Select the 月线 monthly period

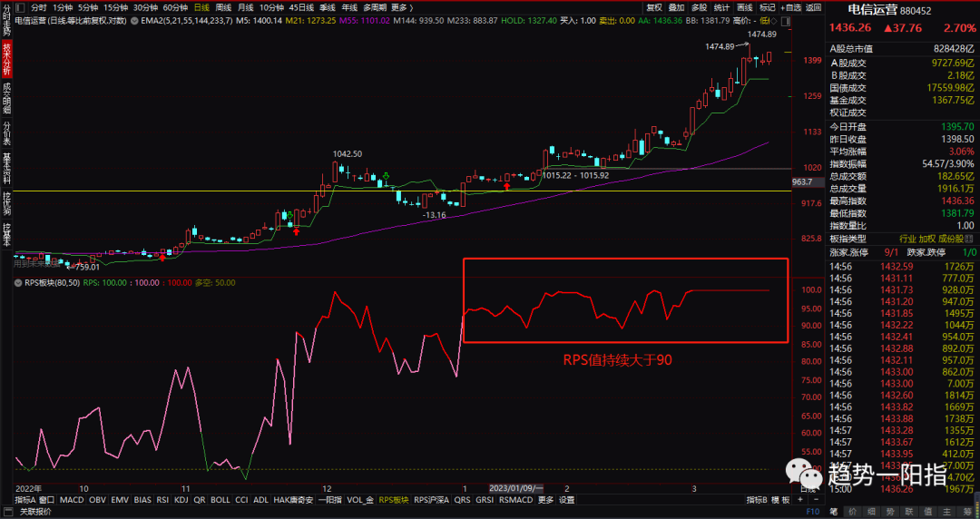245,7
